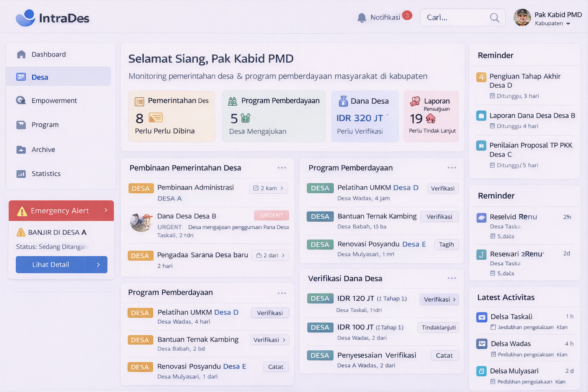This screenshot has width=588, height=392.
Task: Click the notification bell icon
Action: (361, 18)
